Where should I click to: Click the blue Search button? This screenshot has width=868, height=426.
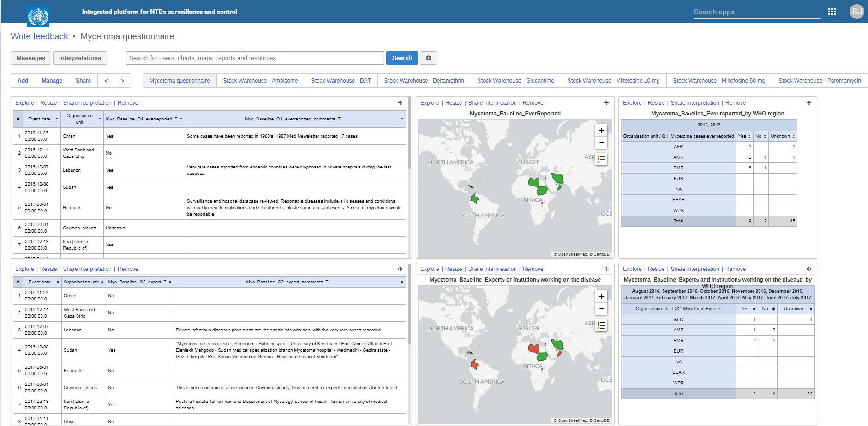[402, 58]
